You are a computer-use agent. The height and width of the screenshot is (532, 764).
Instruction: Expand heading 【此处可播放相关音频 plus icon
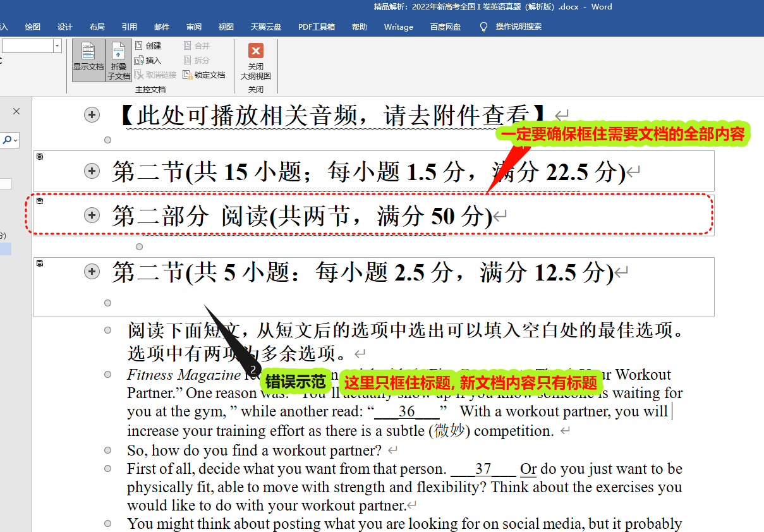(x=92, y=114)
